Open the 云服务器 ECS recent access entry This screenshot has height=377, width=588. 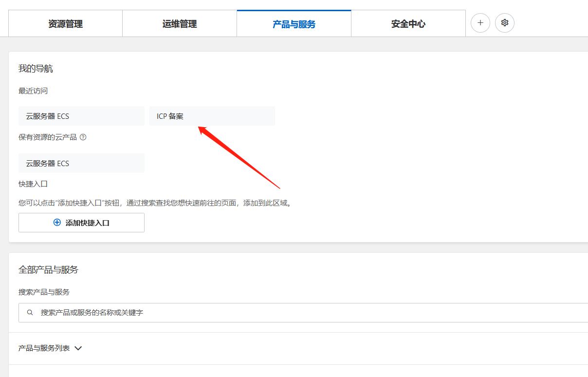[81, 116]
